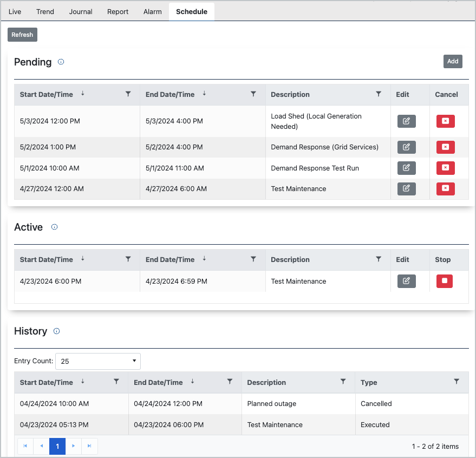
Task: Expand the Entry Count dropdown
Action: [98, 361]
